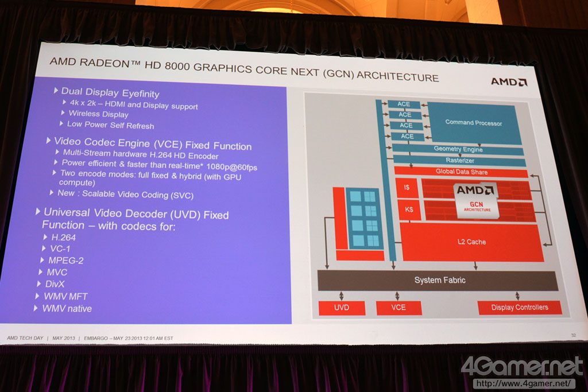Select the Command Processor block
The height and width of the screenshot is (392, 588).
pyautogui.click(x=474, y=123)
